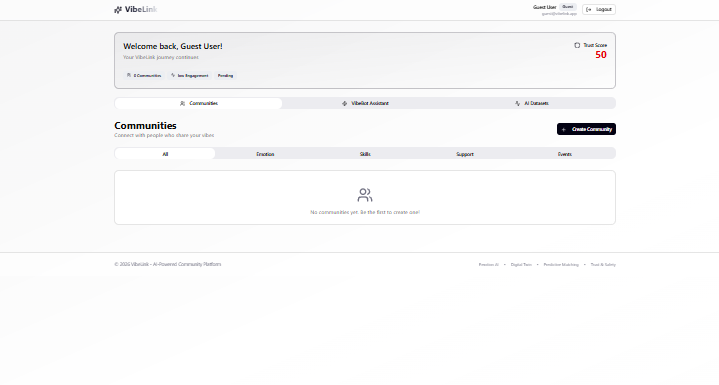Click the activity icon on AI Datasets tab
The height and width of the screenshot is (385, 719).
pyautogui.click(x=517, y=104)
